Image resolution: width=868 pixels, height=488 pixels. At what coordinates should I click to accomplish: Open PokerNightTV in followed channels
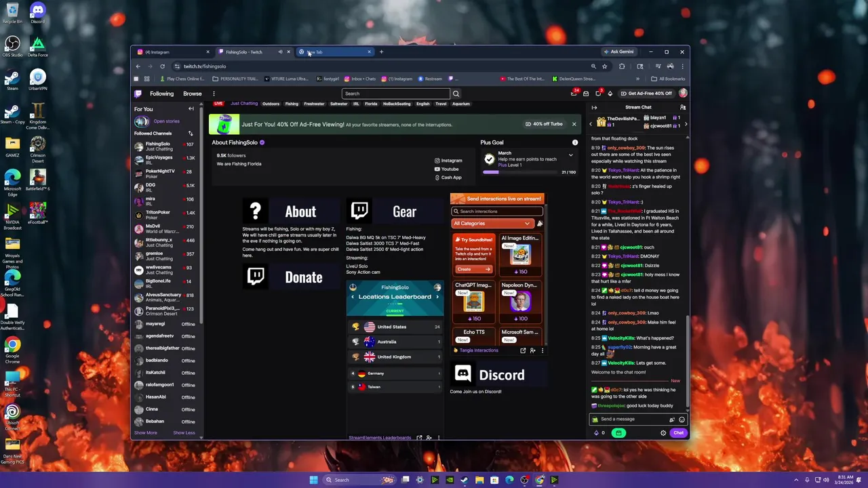(x=167, y=174)
